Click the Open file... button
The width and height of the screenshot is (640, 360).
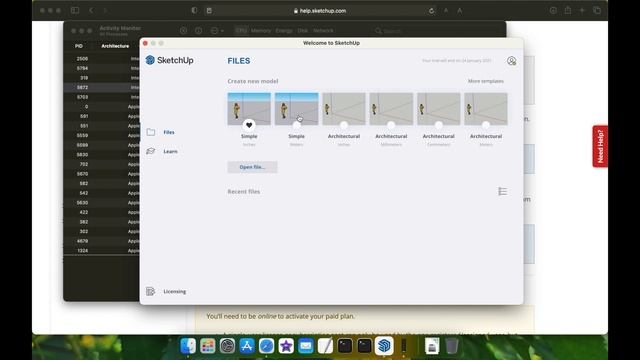point(252,167)
